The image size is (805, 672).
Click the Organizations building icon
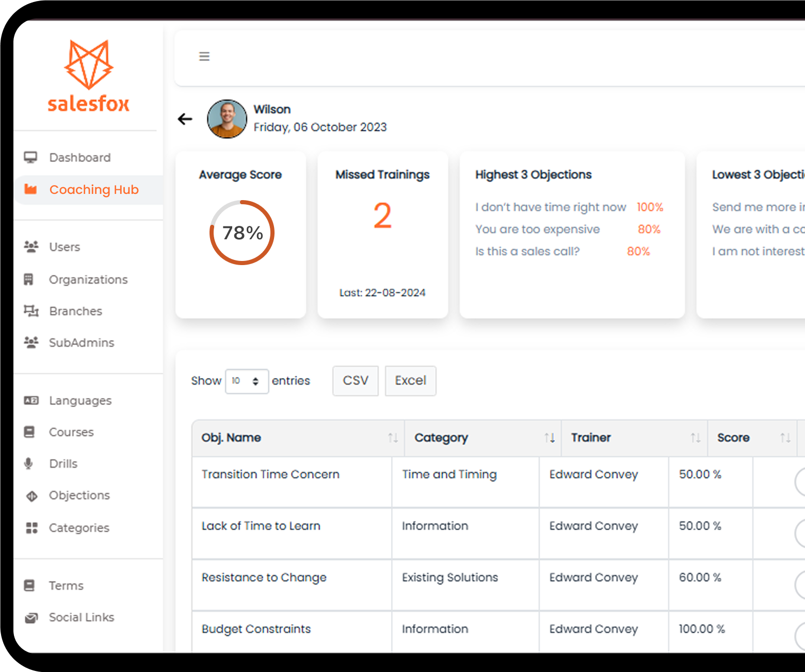click(28, 279)
